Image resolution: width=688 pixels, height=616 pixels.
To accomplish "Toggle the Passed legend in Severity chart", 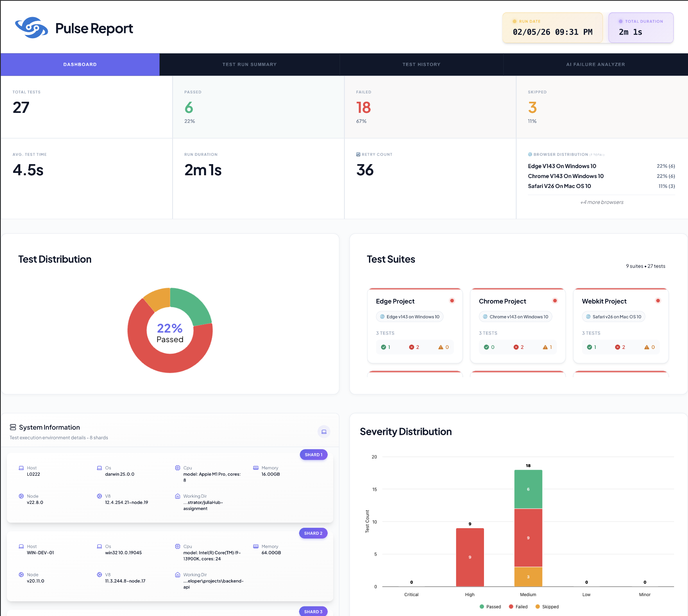I will click(490, 606).
